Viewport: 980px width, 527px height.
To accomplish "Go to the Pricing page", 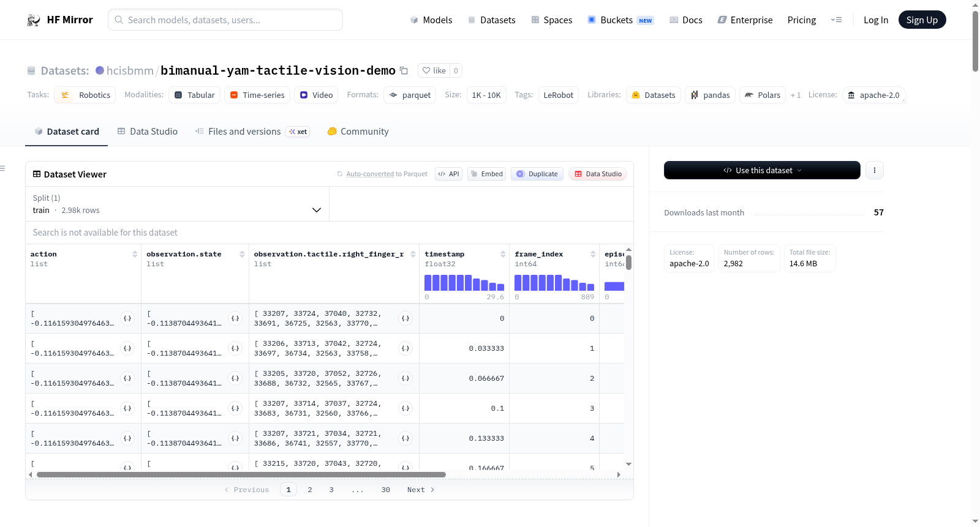I will click(802, 20).
